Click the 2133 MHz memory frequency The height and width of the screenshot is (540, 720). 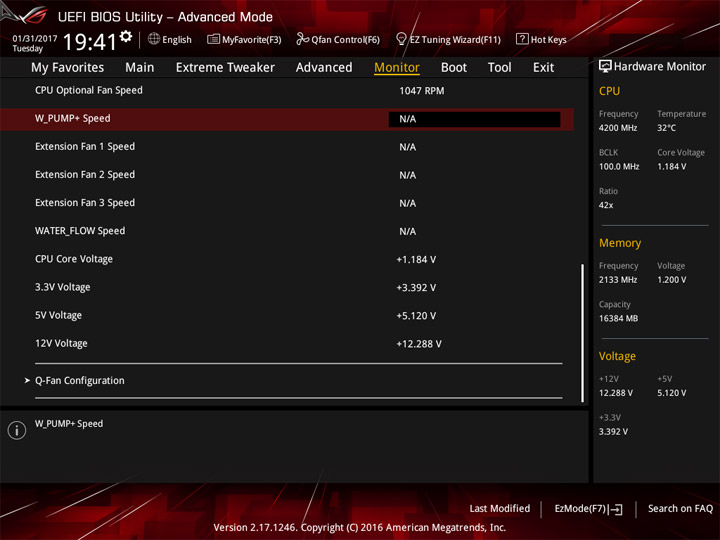click(x=618, y=280)
